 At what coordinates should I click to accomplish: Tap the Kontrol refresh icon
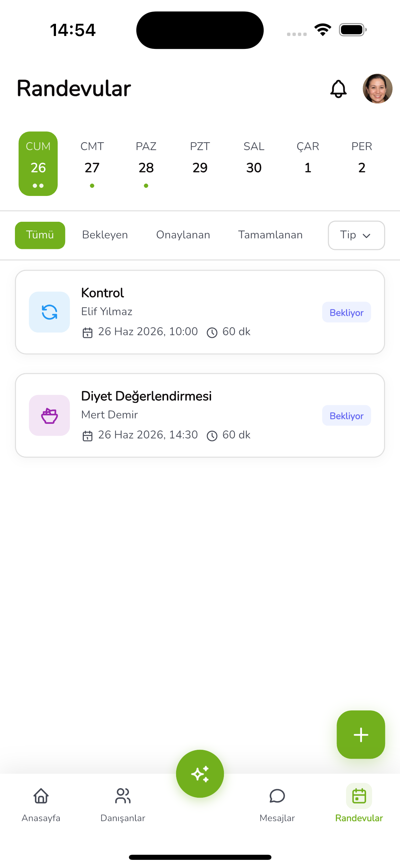50,312
